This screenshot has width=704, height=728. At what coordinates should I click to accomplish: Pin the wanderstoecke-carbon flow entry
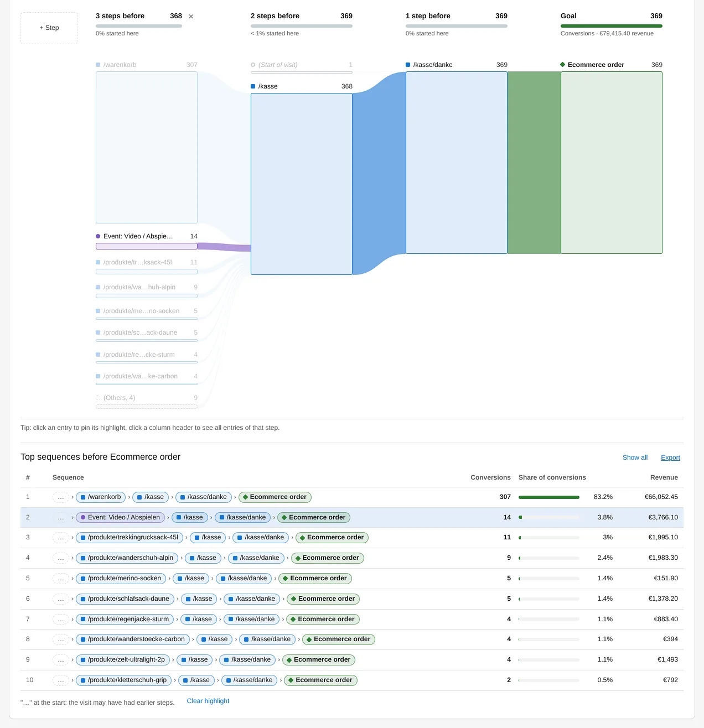coord(147,379)
